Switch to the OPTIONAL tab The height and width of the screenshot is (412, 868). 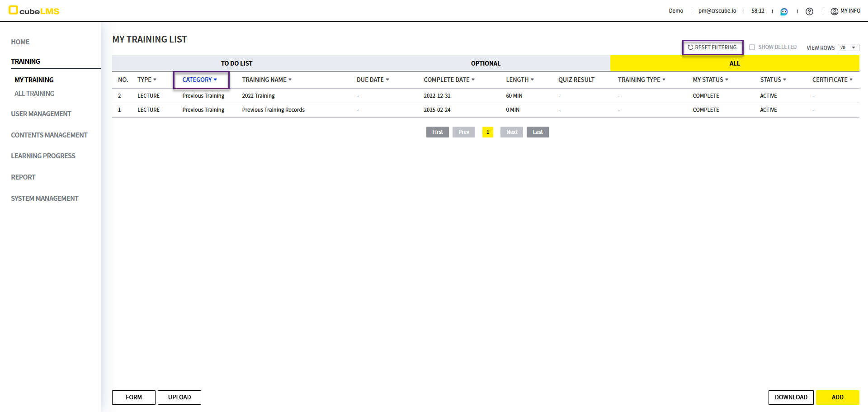(486, 63)
